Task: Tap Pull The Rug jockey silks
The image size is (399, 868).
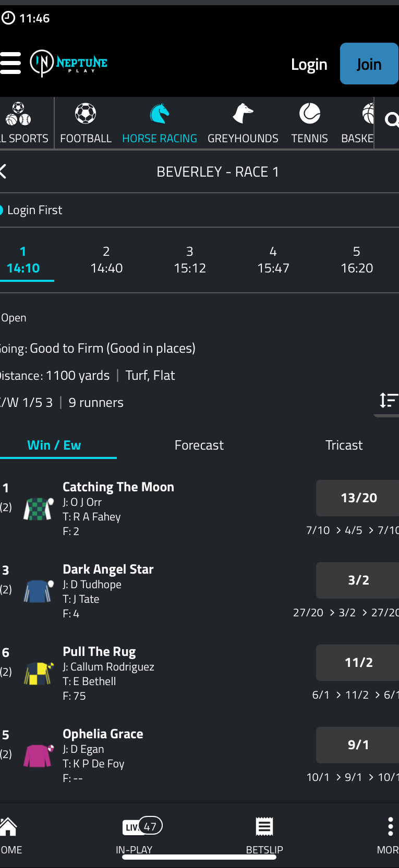Action: pos(39,673)
